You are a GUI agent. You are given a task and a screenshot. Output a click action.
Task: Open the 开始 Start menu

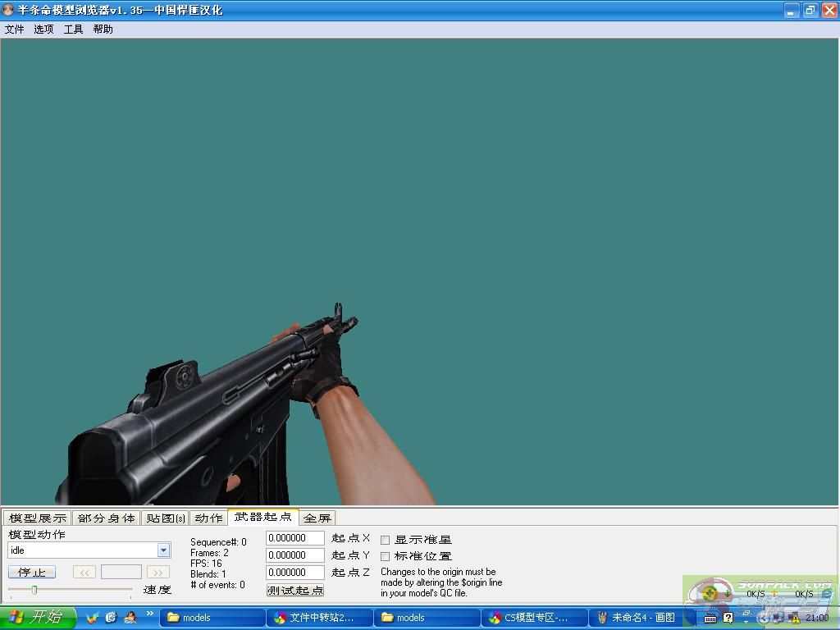click(x=38, y=617)
